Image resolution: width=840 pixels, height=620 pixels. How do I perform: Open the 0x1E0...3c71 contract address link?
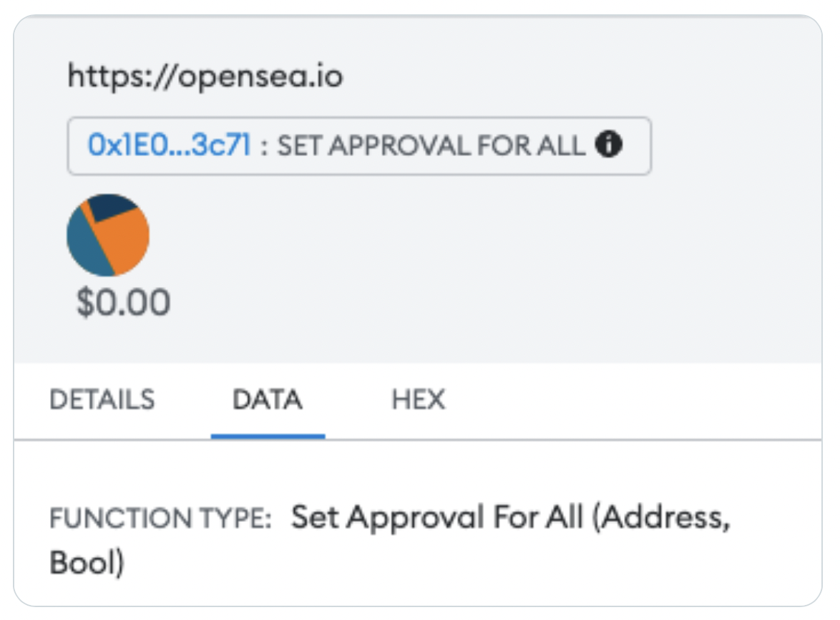(170, 145)
